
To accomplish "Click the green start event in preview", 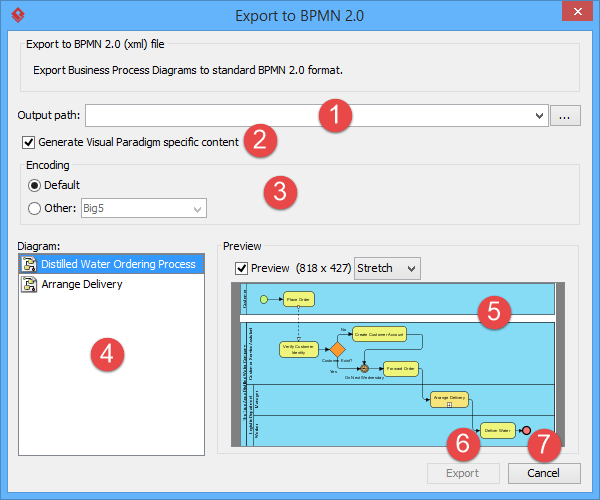I will point(264,300).
